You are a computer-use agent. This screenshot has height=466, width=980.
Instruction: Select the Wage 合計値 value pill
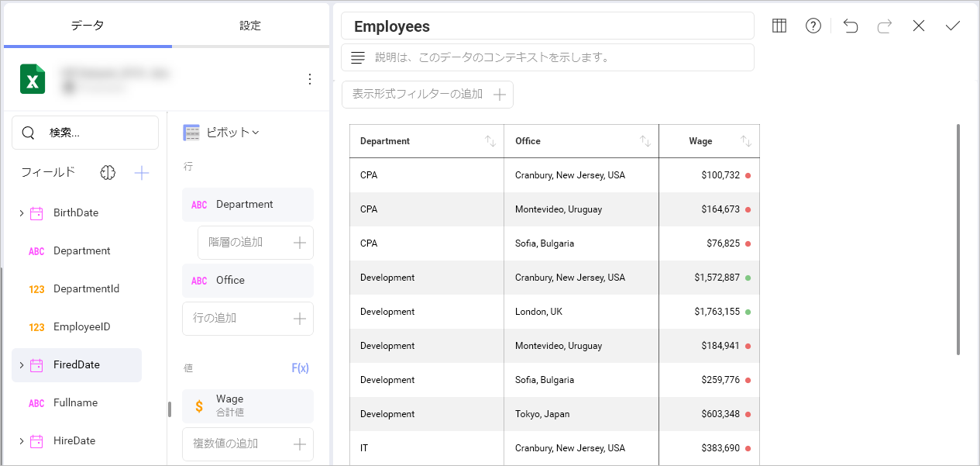(248, 406)
